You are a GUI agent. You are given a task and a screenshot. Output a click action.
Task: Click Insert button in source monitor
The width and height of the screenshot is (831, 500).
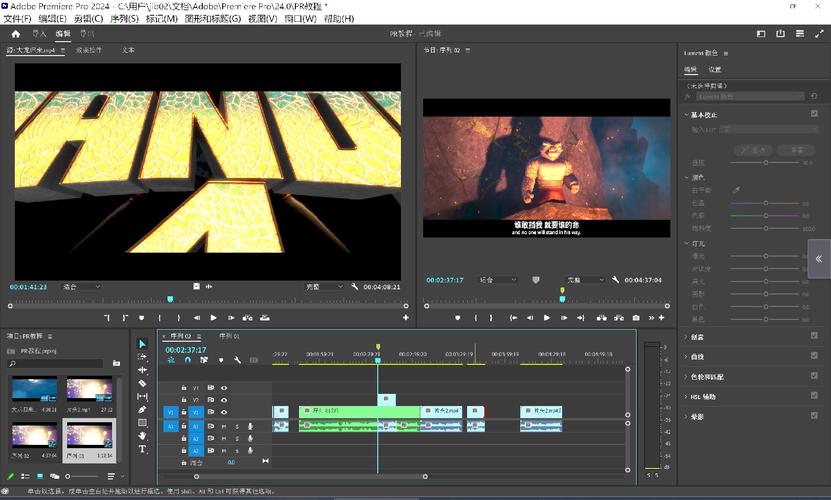pos(247,318)
